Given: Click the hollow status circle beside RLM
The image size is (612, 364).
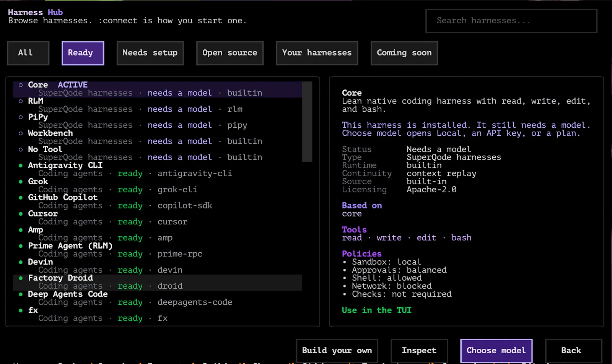Looking at the screenshot, I should tap(21, 101).
